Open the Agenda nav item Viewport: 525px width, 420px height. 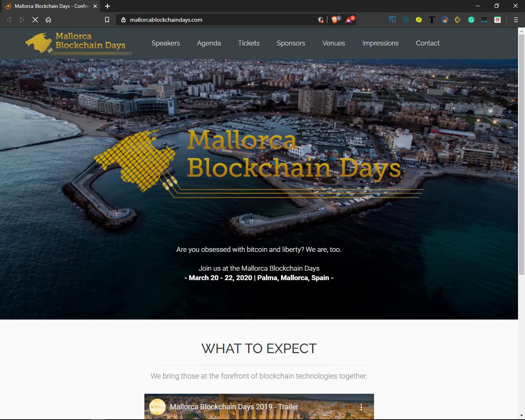[x=209, y=43]
